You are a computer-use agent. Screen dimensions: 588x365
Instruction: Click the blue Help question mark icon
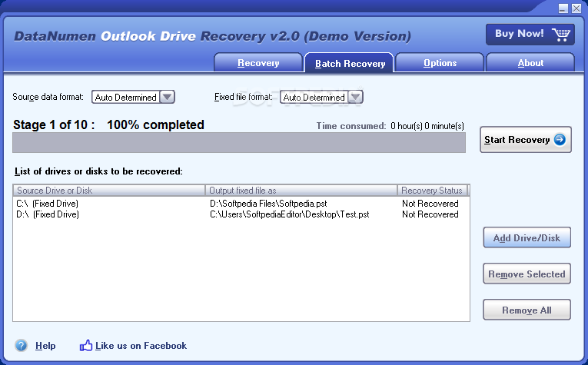(21, 345)
